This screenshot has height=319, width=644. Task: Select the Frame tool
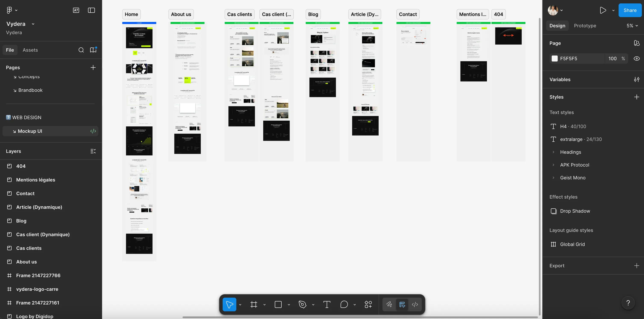(254, 304)
